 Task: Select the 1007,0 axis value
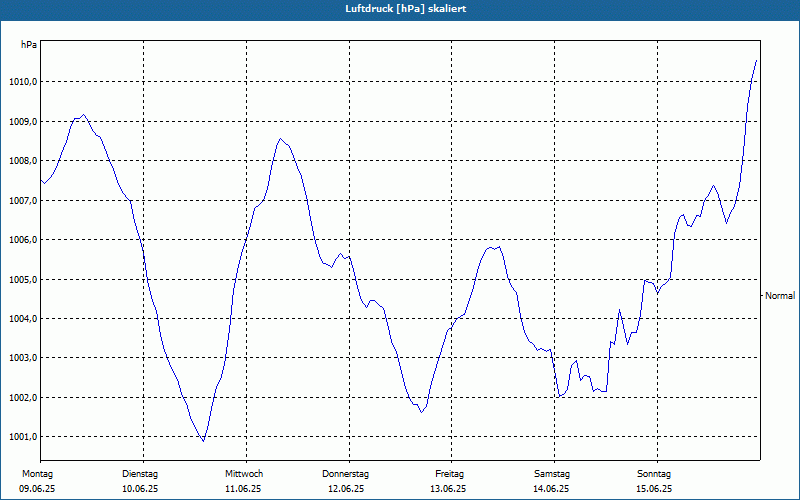coord(23,201)
